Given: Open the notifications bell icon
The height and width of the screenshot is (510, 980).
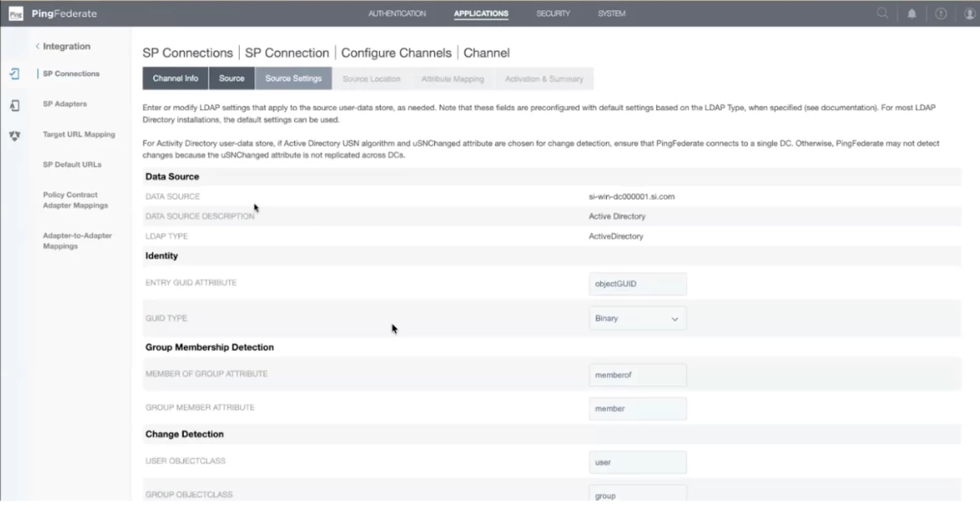Looking at the screenshot, I should click(x=911, y=14).
